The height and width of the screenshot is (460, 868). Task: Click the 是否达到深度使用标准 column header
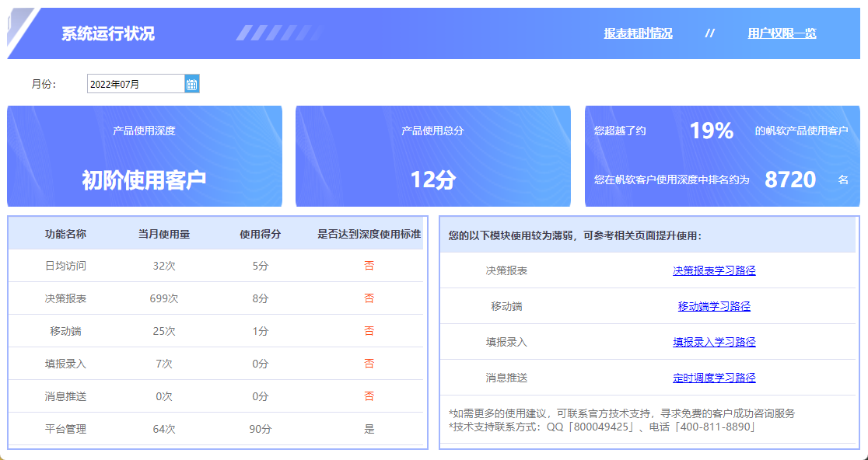click(x=369, y=235)
